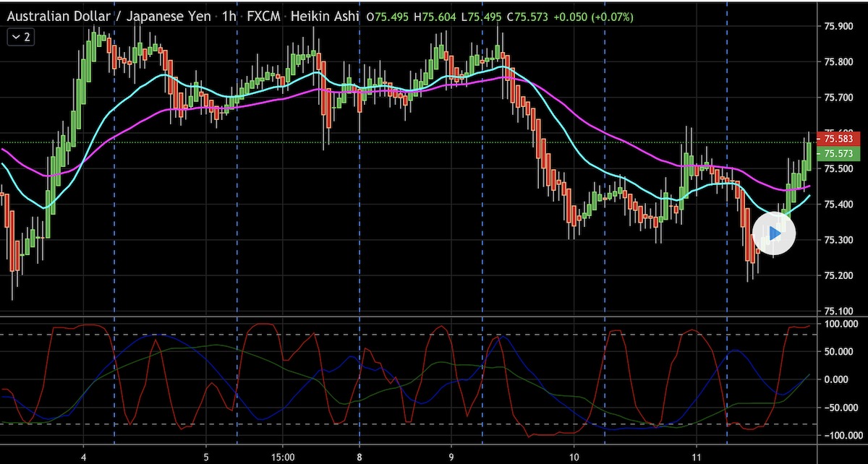Click the O75.495 open value in header
Screen dimensions: 868x464
390,16
